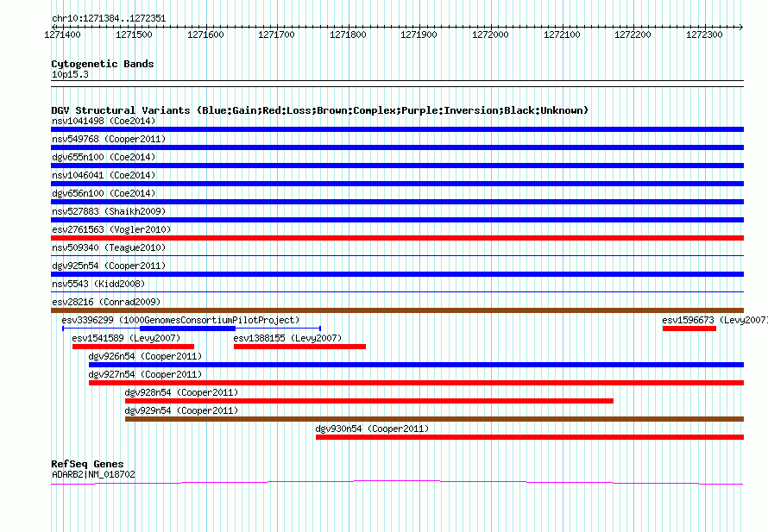Screen dimensions: 768x532
Task: Select the dgv926n54 (Cooper2011) label
Action: (145, 356)
